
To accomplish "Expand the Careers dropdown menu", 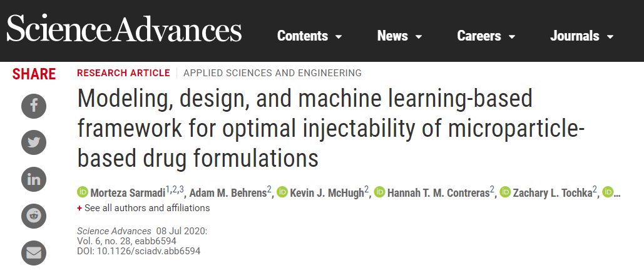I will tap(486, 36).
